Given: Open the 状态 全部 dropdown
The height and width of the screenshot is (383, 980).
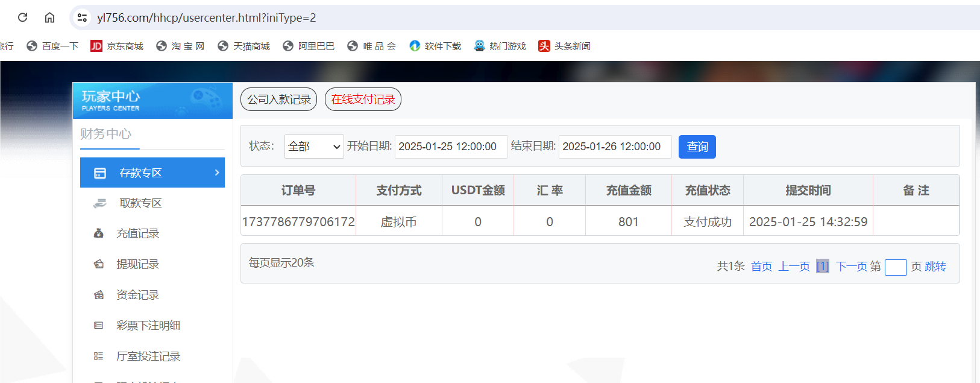Looking at the screenshot, I should 314,147.
